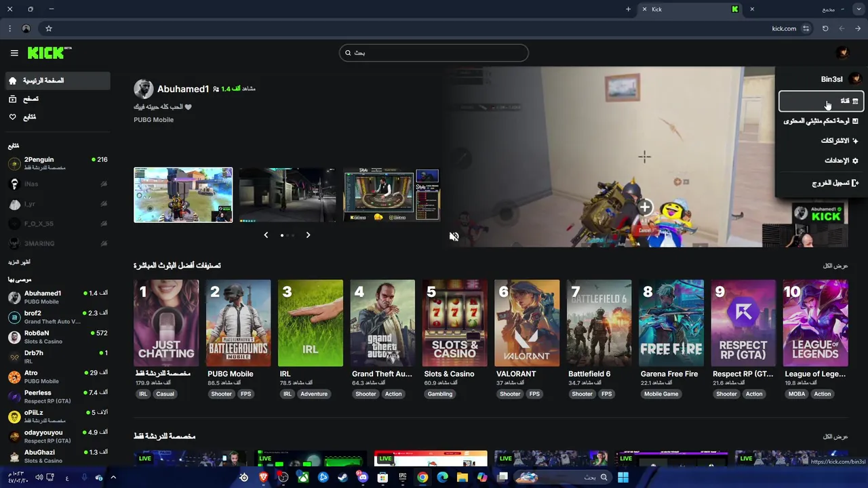
Task: Open File Explorer from the taskbar
Action: pos(462,477)
